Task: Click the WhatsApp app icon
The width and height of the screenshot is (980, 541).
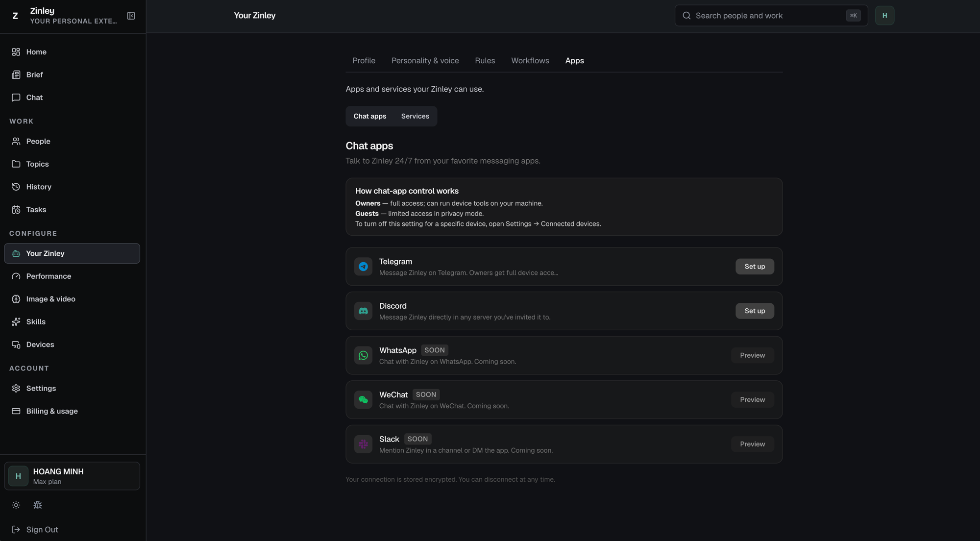Action: click(363, 355)
